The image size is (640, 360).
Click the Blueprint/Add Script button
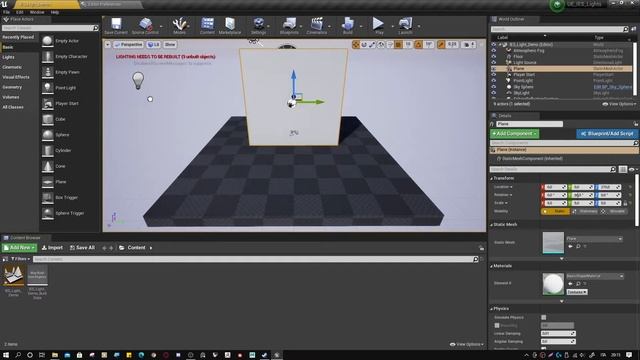[607, 133]
